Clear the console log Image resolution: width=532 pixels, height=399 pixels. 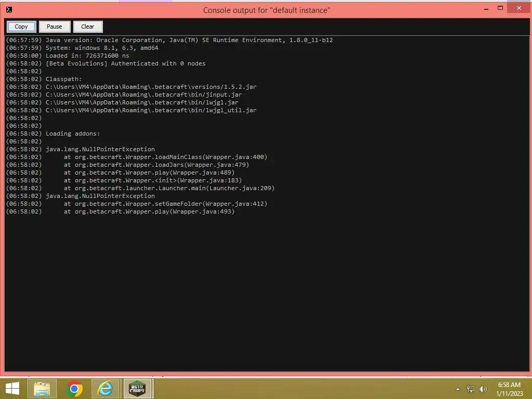point(87,26)
